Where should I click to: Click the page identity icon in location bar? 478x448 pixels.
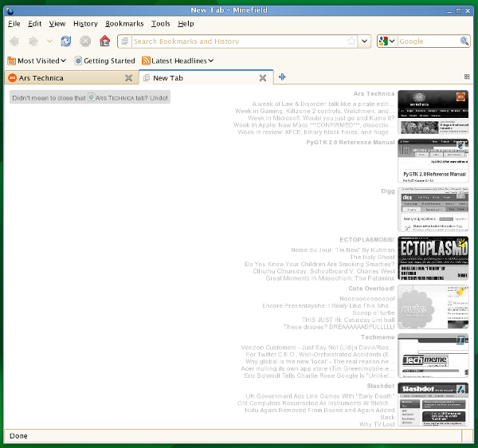click(125, 41)
